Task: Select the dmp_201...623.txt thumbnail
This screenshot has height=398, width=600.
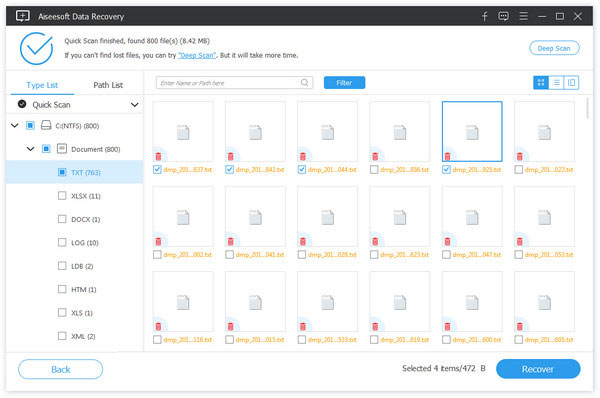Action: tap(400, 216)
